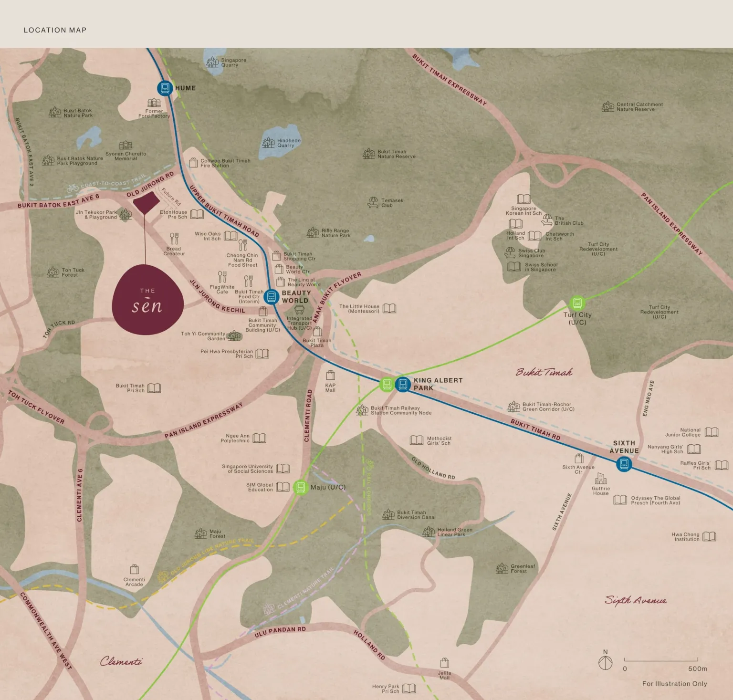Select the Former Ford Factory icon
The height and width of the screenshot is (700, 733).
(154, 103)
